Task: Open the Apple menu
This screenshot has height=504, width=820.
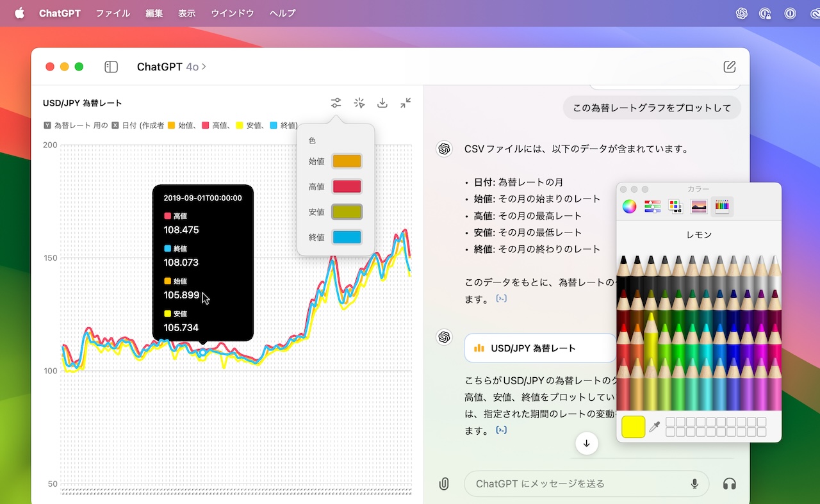Action: (x=19, y=13)
